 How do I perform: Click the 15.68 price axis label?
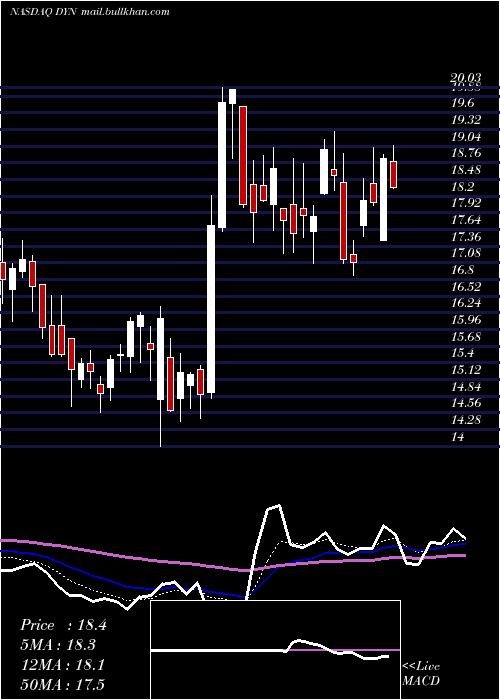tap(466, 337)
